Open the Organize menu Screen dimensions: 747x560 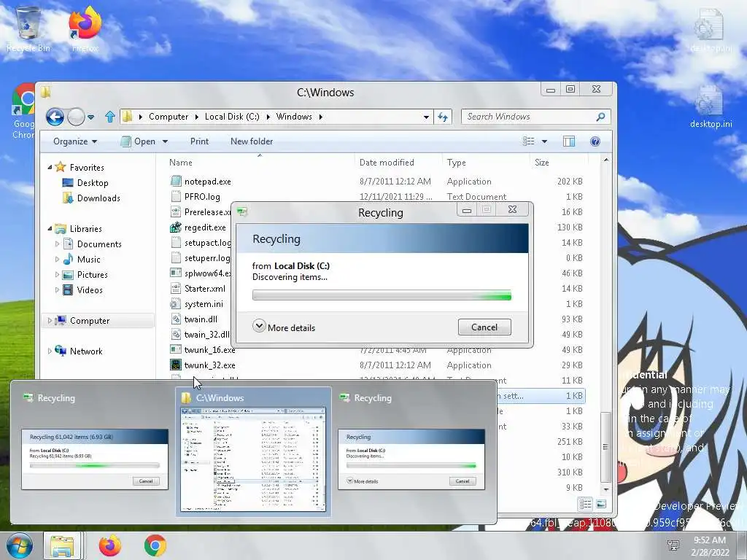coord(75,141)
